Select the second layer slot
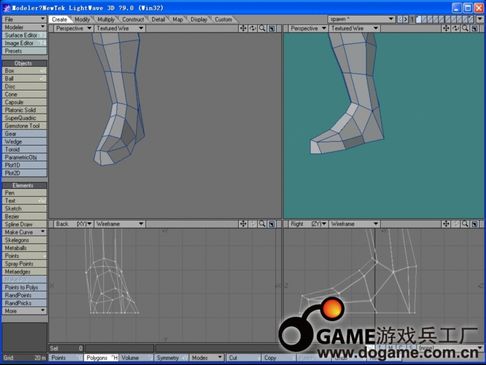 coord(424,19)
